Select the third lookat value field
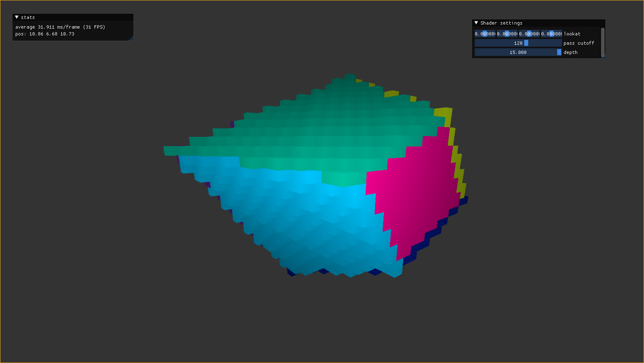This screenshot has width=644, height=363. coord(529,34)
